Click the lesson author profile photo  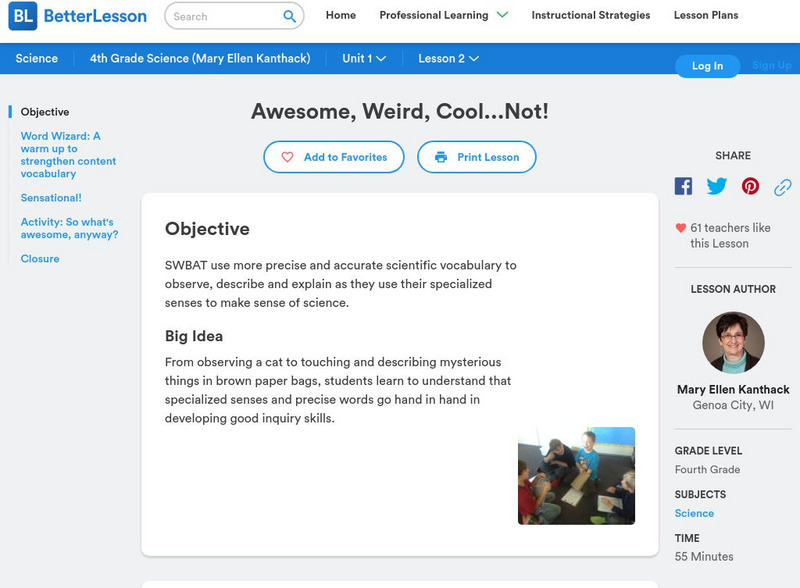click(733, 342)
